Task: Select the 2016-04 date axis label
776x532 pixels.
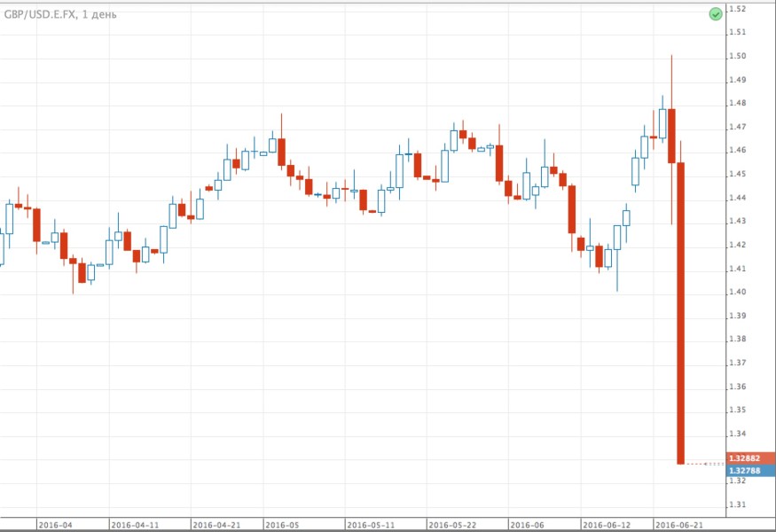Action: point(55,524)
